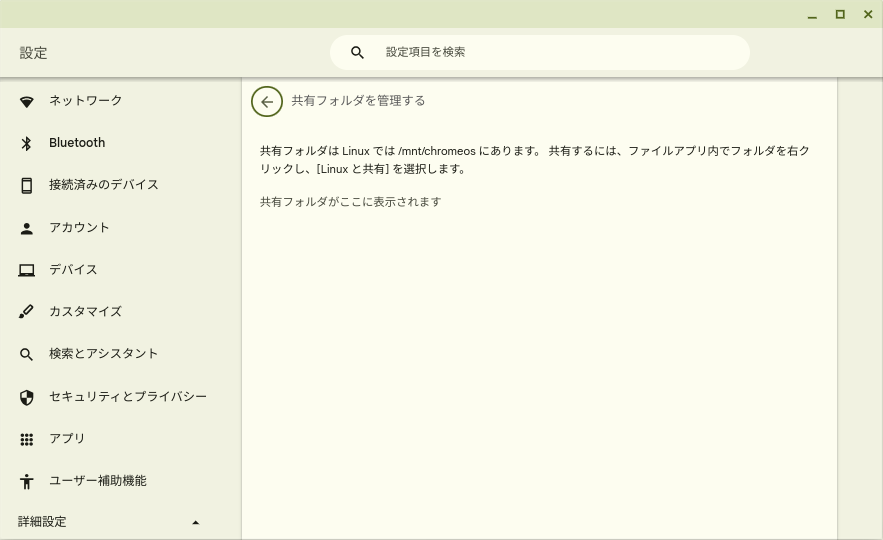This screenshot has height=540, width=883.
Task: Focus the 設定項目を検索 search field
Action: (x=539, y=52)
